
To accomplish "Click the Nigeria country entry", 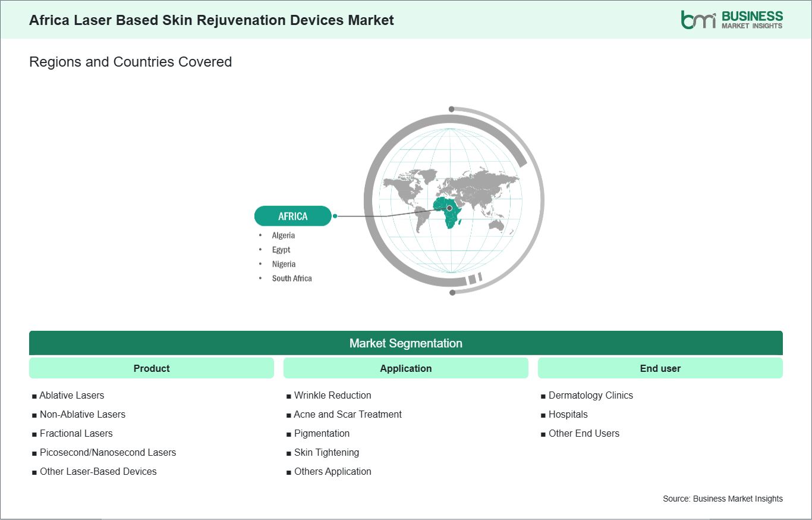I will (284, 264).
